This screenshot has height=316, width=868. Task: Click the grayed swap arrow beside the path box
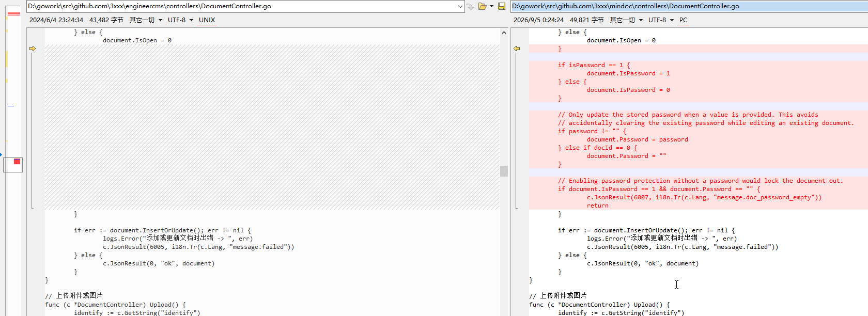tap(470, 6)
